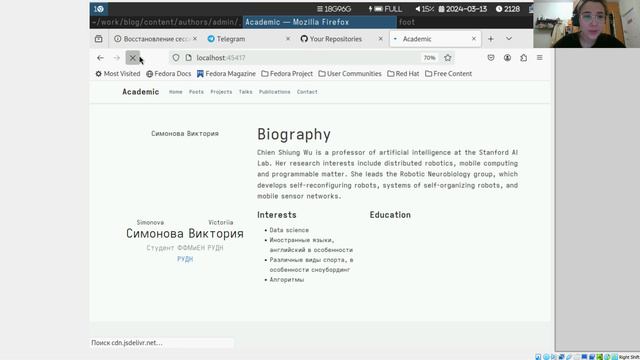Go to the Home nav item
640x360 pixels.
click(176, 92)
